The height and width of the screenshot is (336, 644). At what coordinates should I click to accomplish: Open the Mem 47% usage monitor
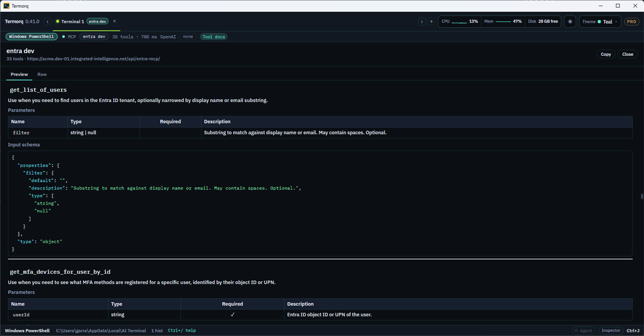(x=503, y=22)
